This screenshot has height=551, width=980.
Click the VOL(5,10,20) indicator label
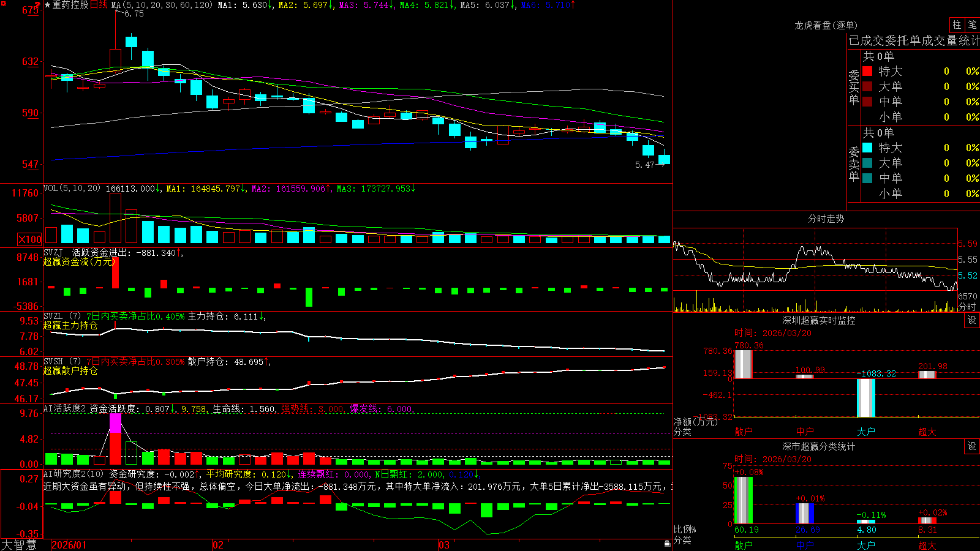point(72,189)
